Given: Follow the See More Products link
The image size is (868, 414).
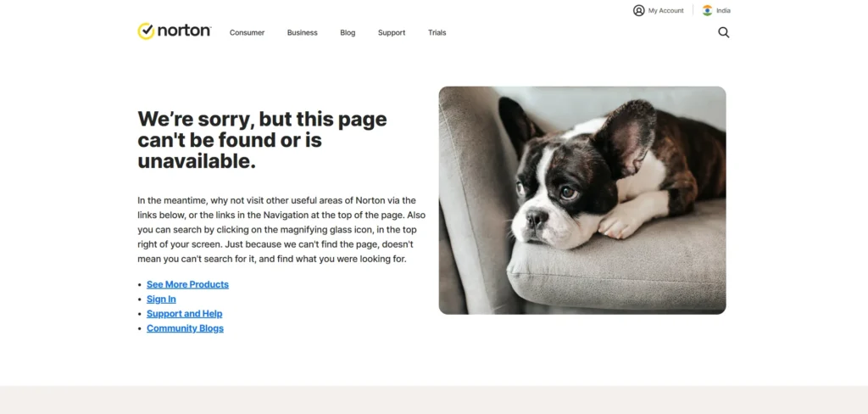Looking at the screenshot, I should [187, 284].
